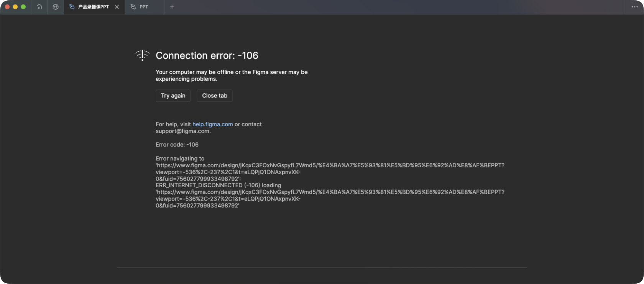Maximize the window with the green button
Viewport: 644px width, 284px height.
coord(23,7)
